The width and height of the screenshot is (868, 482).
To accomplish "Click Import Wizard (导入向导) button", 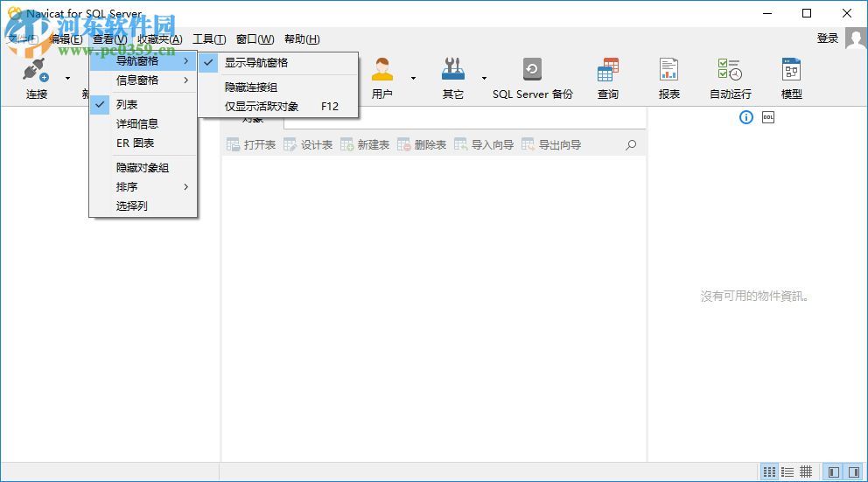I will (484, 145).
